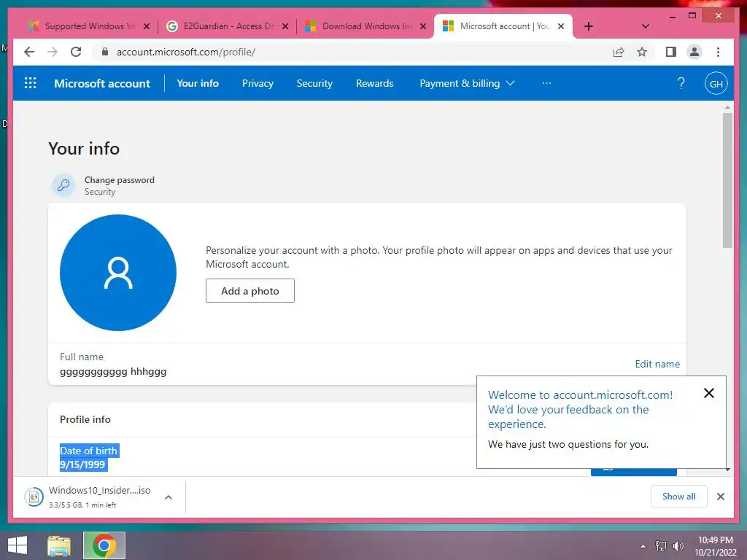Image resolution: width=747 pixels, height=560 pixels.
Task: Open the volume tray icon
Action: (x=678, y=546)
